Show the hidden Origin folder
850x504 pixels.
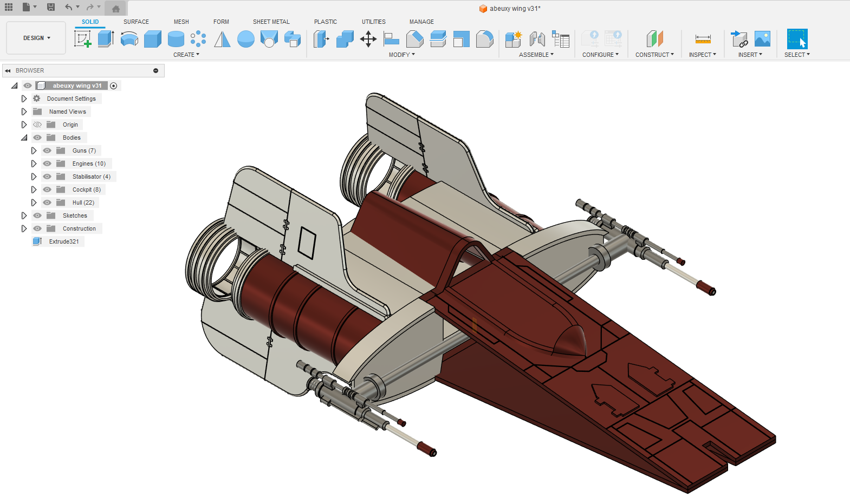click(37, 125)
